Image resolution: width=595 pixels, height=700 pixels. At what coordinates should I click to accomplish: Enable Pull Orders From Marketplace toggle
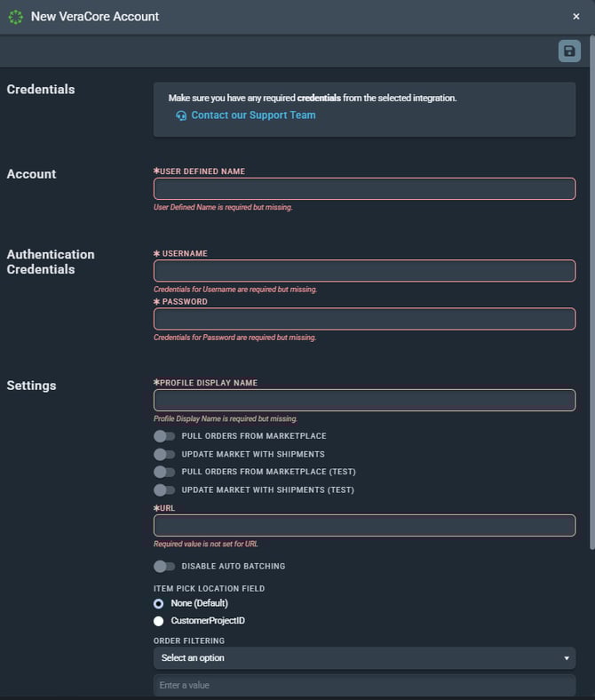click(x=164, y=436)
